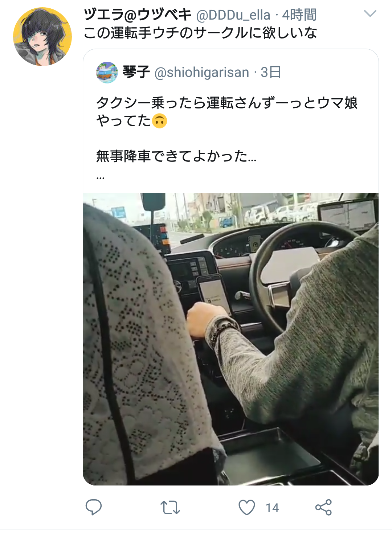Open quoted author name 琴子
This screenshot has height=541, width=392.
[x=136, y=72]
